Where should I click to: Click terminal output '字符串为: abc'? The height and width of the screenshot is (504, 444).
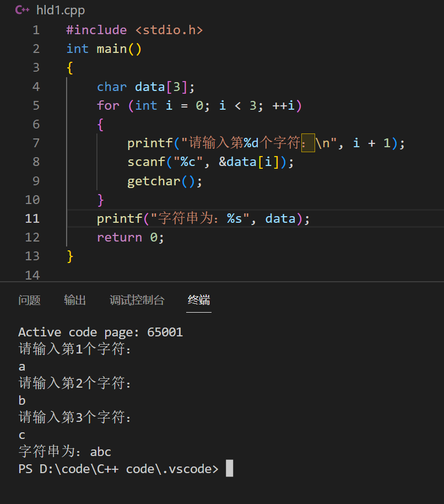pos(65,452)
